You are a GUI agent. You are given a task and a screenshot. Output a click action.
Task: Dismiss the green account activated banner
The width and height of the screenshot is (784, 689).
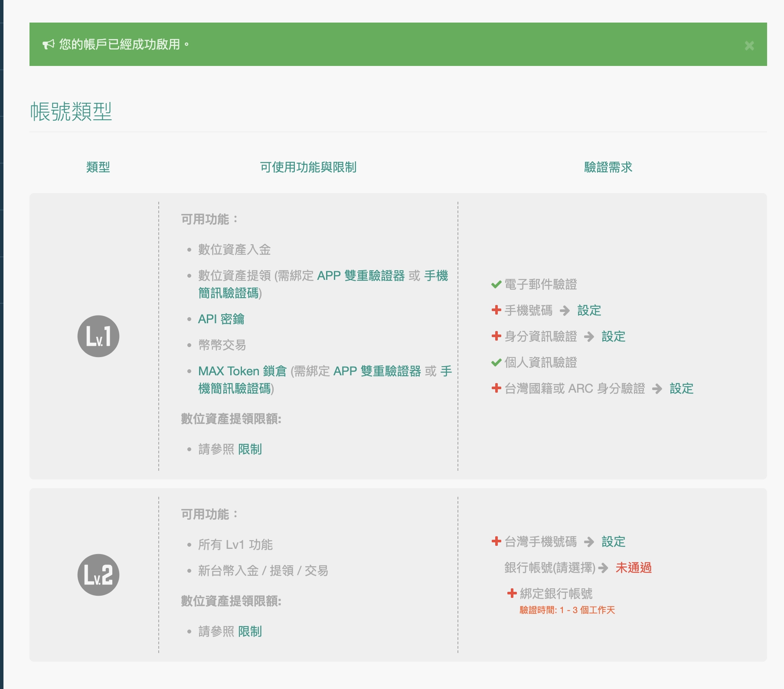tap(749, 46)
